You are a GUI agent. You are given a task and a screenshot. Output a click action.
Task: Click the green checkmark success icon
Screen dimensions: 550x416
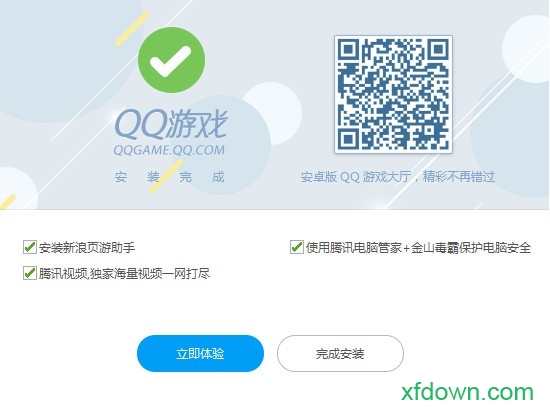pyautogui.click(x=171, y=60)
